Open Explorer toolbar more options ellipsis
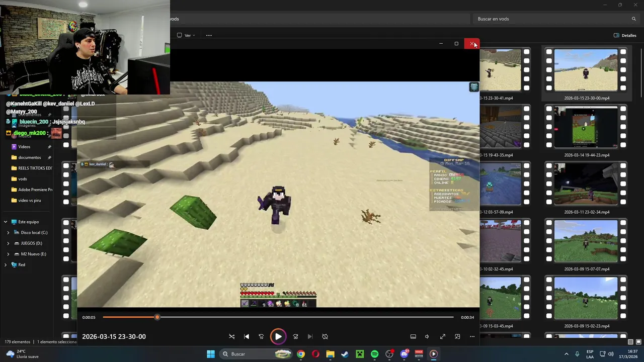644x362 pixels. click(x=209, y=35)
